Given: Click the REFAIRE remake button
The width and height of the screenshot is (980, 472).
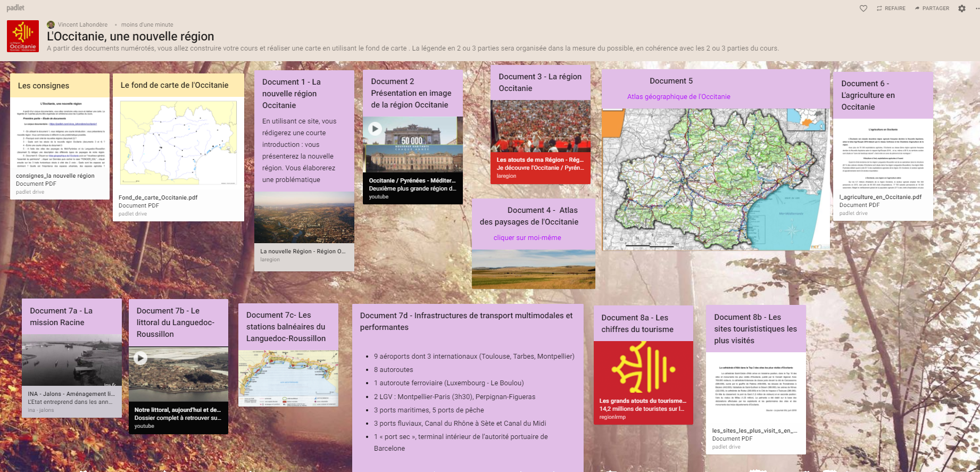Looking at the screenshot, I should tap(891, 8).
